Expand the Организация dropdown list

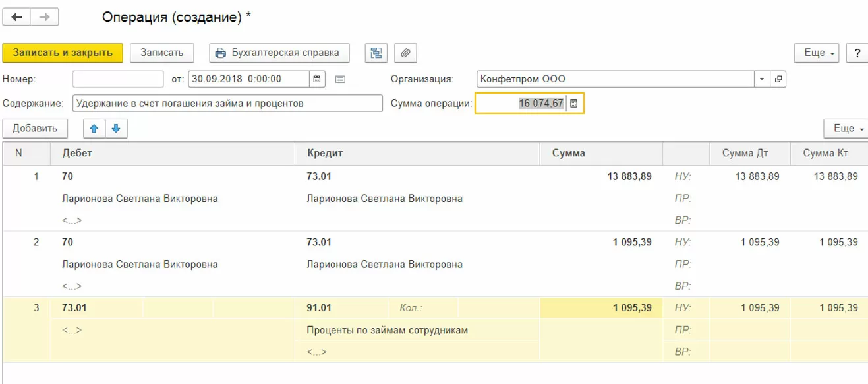pyautogui.click(x=763, y=79)
